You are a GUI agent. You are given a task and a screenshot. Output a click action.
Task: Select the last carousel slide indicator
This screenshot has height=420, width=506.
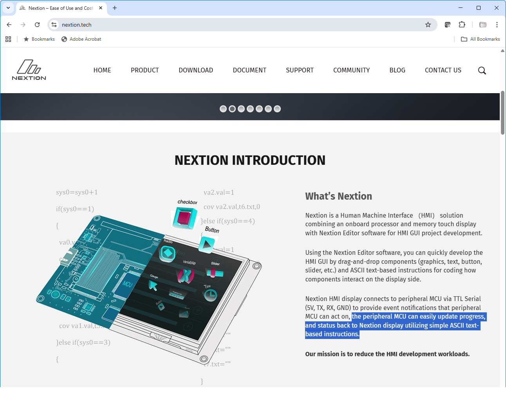coord(277,109)
